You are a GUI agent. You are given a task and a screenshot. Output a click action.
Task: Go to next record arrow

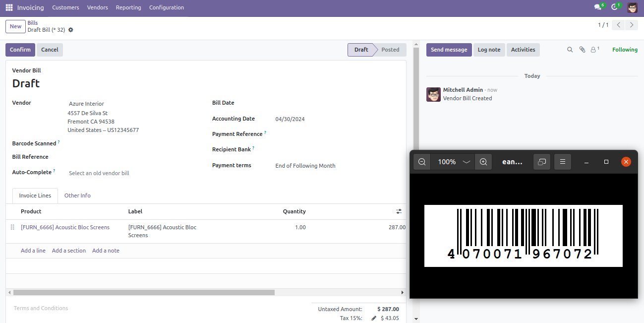(x=632, y=25)
